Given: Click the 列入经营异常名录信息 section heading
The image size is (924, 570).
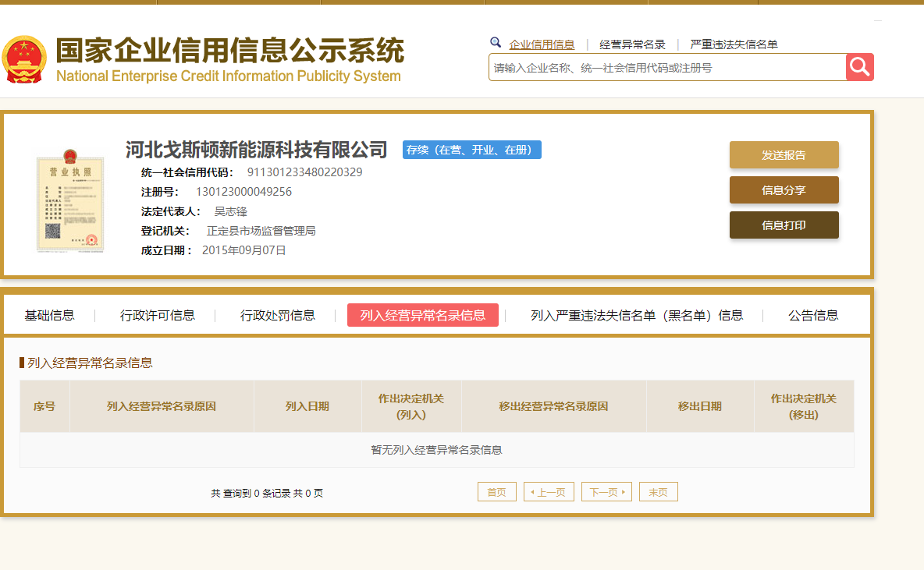Looking at the screenshot, I should point(91,363).
